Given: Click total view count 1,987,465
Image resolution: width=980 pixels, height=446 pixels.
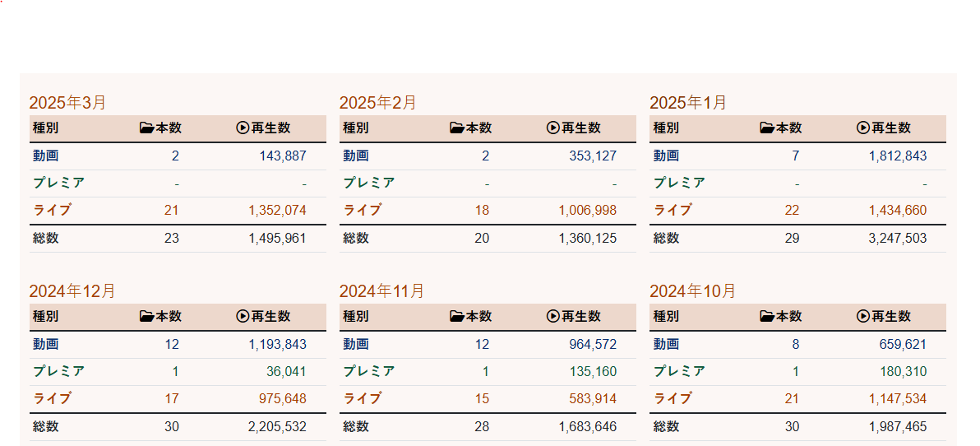Looking at the screenshot, I should coord(898,426).
